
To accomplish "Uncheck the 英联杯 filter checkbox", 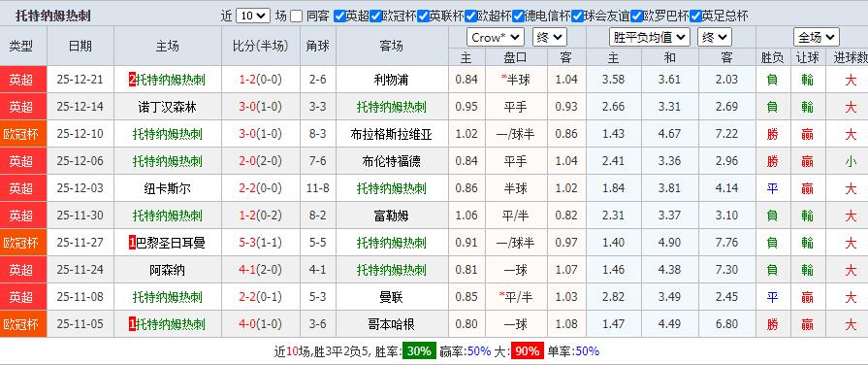I will [424, 17].
